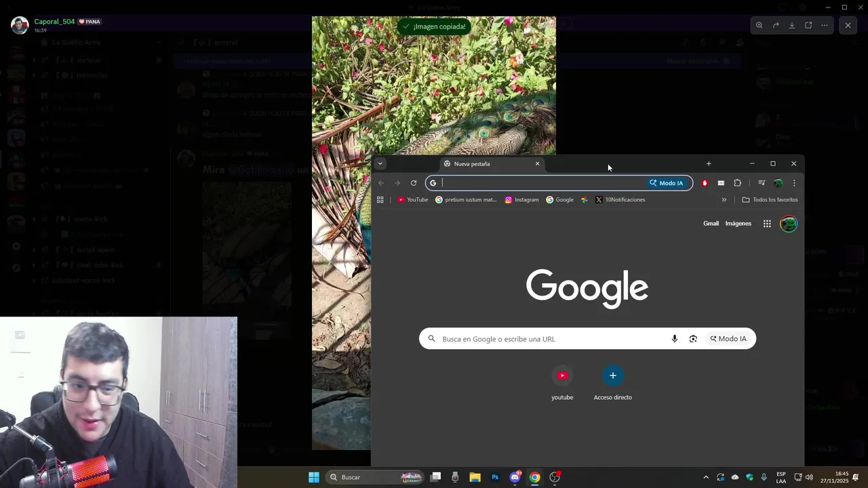Viewport: 868px width, 488px height.
Task: Open Chrome Extensions puzzle menu
Action: click(x=738, y=183)
